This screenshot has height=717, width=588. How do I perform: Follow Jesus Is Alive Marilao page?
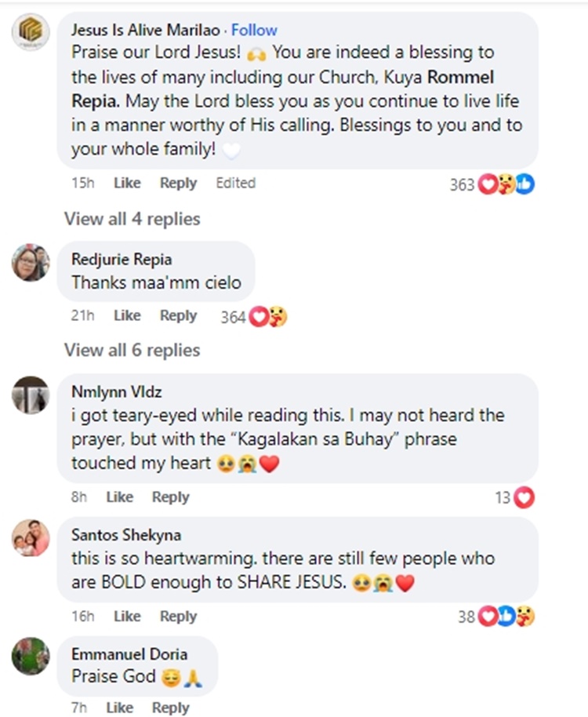(254, 30)
